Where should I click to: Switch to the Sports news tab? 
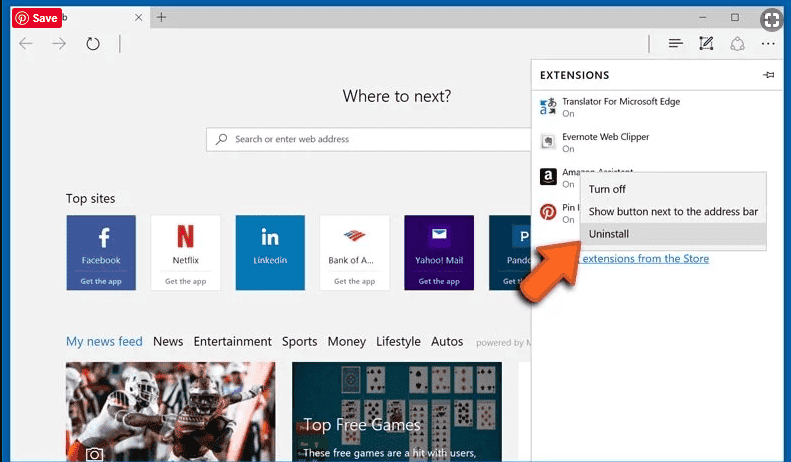pyautogui.click(x=300, y=341)
